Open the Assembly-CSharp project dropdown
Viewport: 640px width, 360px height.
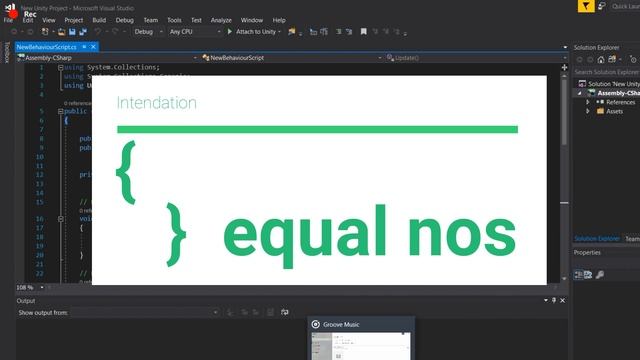(107, 58)
